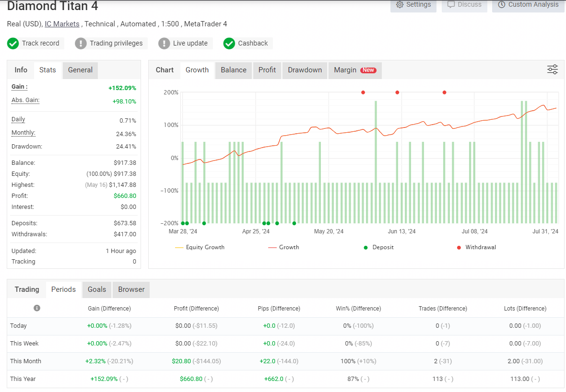Click the Track record green checkmark icon
Image resolution: width=566 pixels, height=392 pixels.
tap(13, 44)
